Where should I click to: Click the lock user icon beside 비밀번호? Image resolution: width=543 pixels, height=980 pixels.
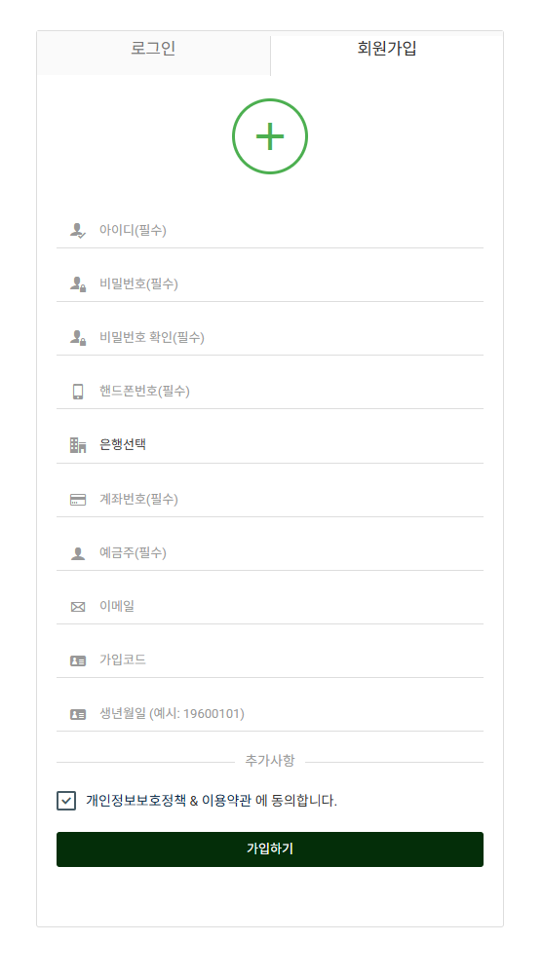78,284
